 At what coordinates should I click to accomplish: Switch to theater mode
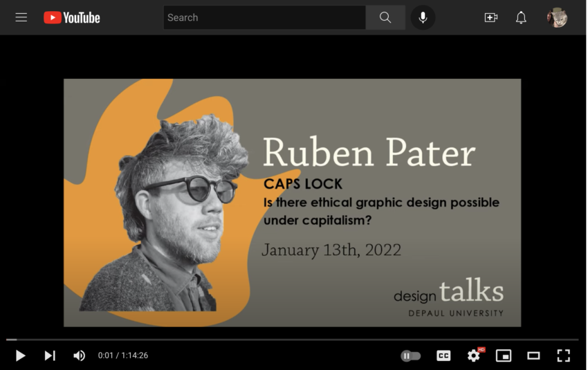533,355
